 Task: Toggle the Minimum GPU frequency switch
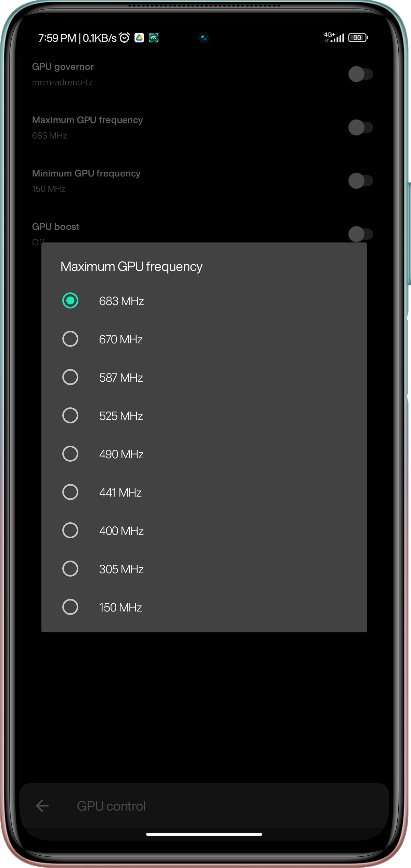point(360,181)
